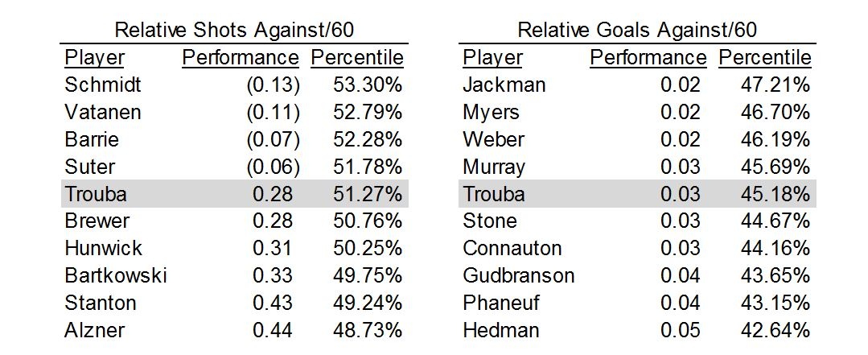Screen dimensions: 868x355
Task: Click Hedman's 0.05 performance value
Action: tap(681, 330)
